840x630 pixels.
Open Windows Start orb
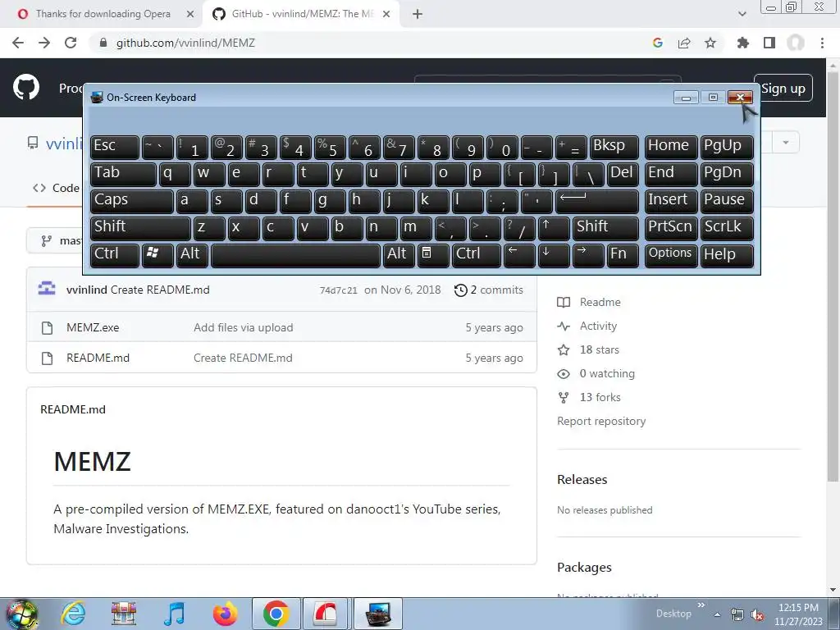(x=21, y=614)
